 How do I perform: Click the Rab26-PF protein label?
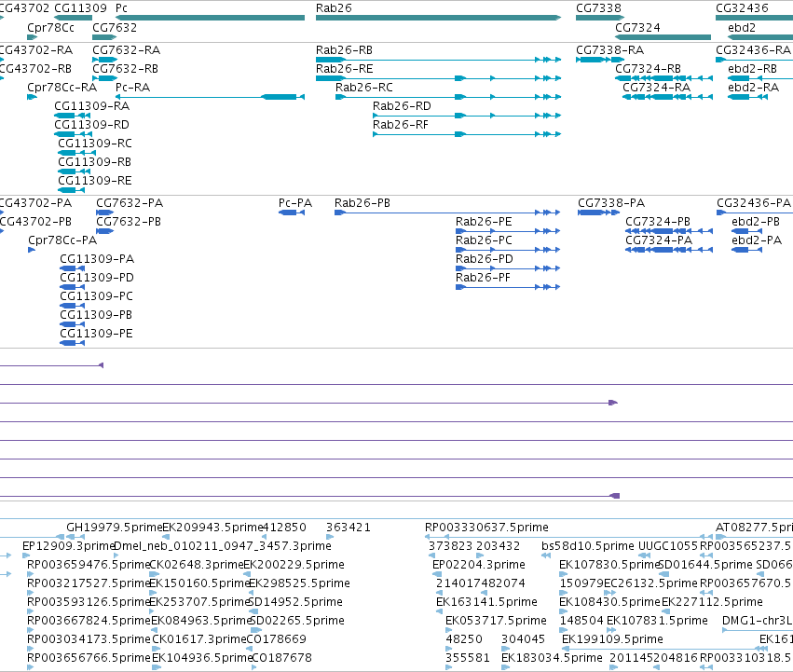483,278
